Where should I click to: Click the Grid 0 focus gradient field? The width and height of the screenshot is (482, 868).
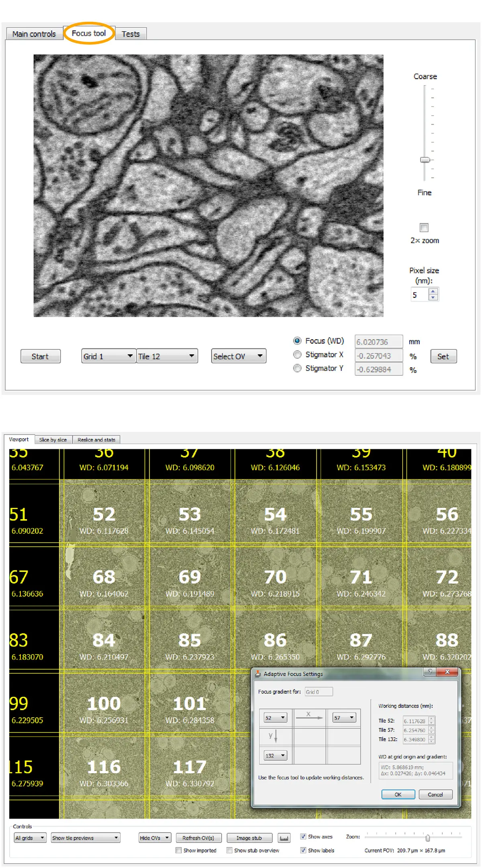(x=319, y=692)
